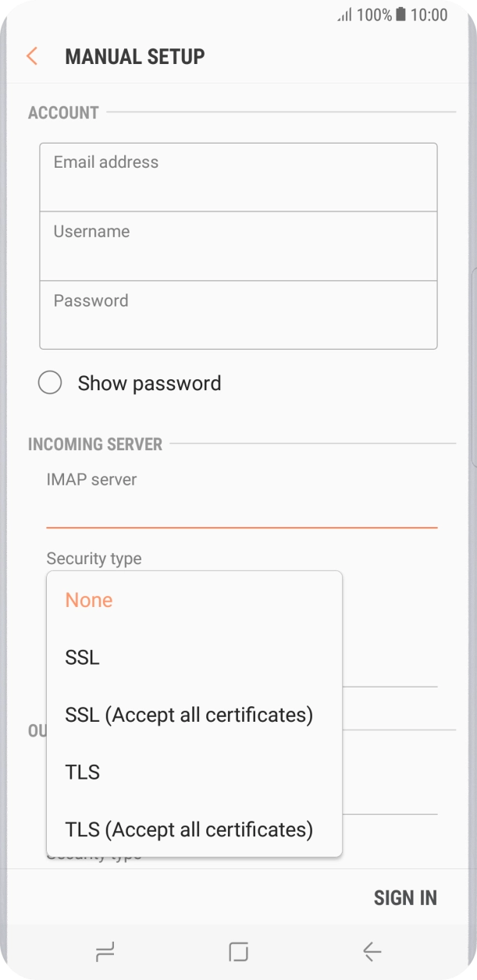Tap the Email address input field
The height and width of the screenshot is (980, 477).
pyautogui.click(x=238, y=176)
